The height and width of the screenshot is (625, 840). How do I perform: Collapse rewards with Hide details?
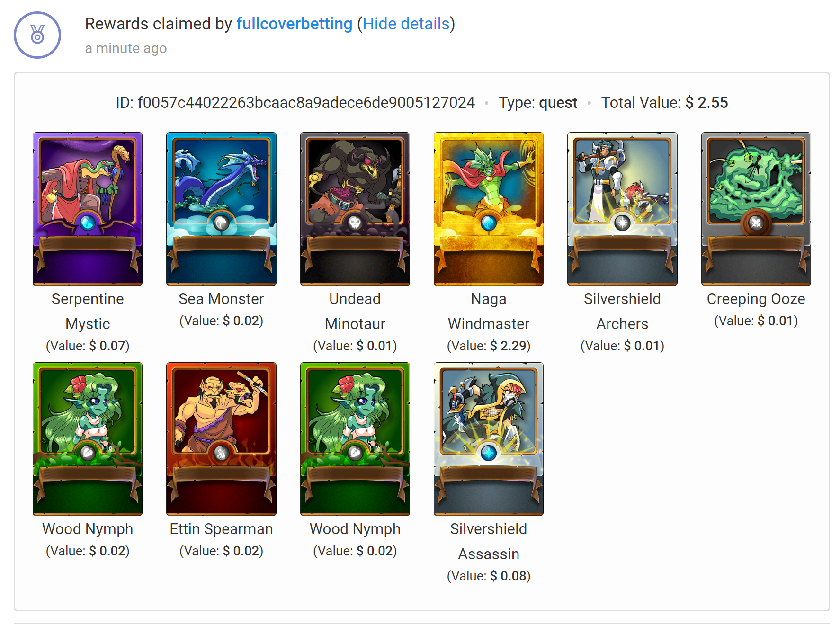point(406,24)
